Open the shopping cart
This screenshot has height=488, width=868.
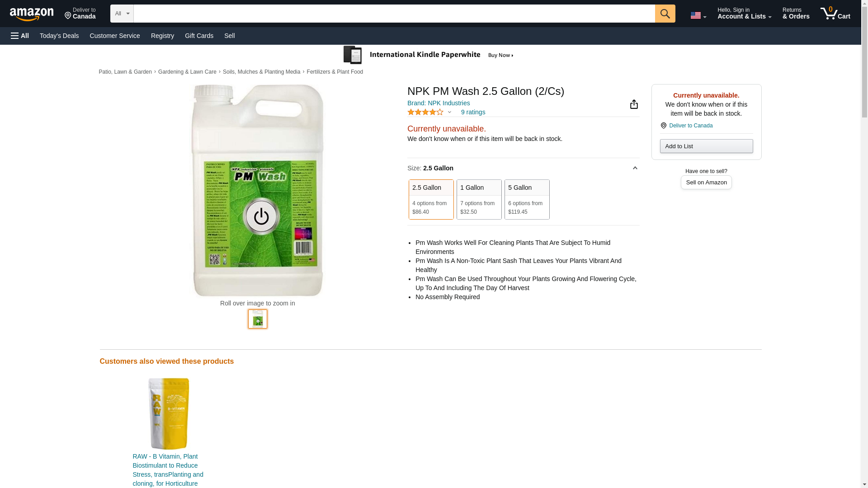click(835, 14)
